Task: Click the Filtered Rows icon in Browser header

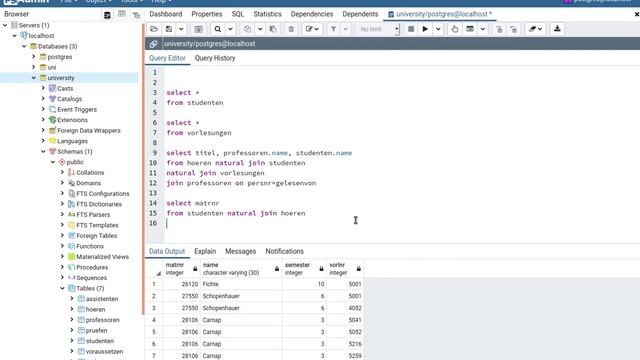Action: click(136, 15)
